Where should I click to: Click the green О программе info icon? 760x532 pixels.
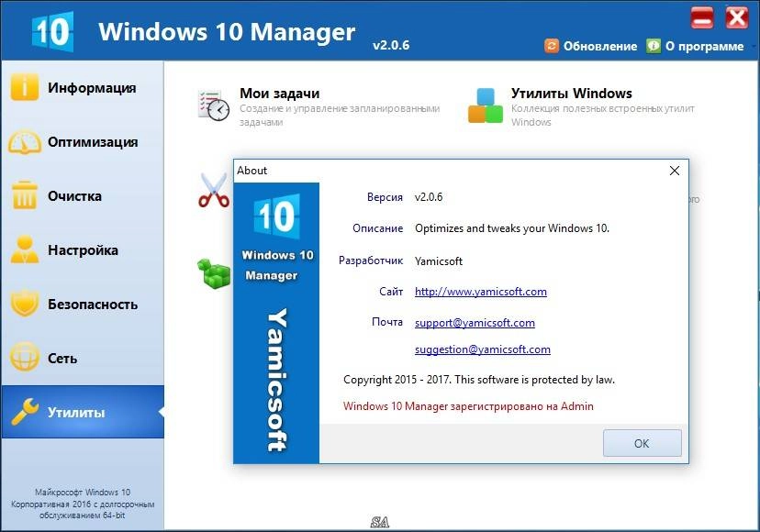click(654, 46)
